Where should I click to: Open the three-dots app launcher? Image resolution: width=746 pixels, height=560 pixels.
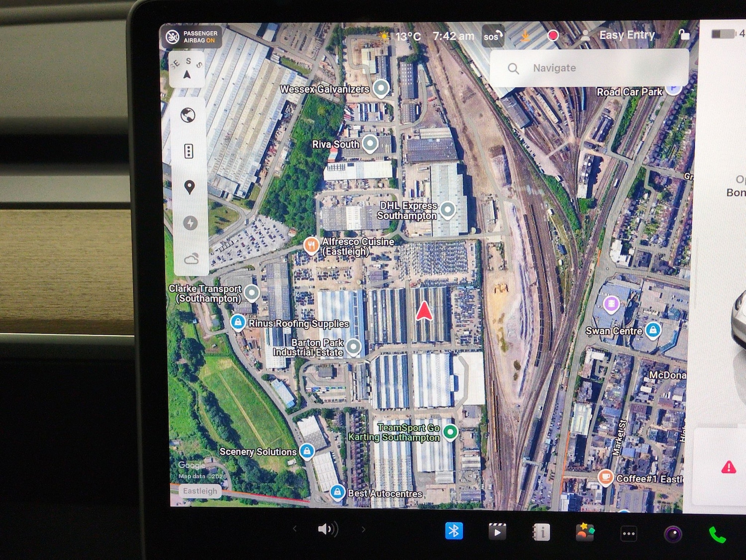pyautogui.click(x=629, y=534)
